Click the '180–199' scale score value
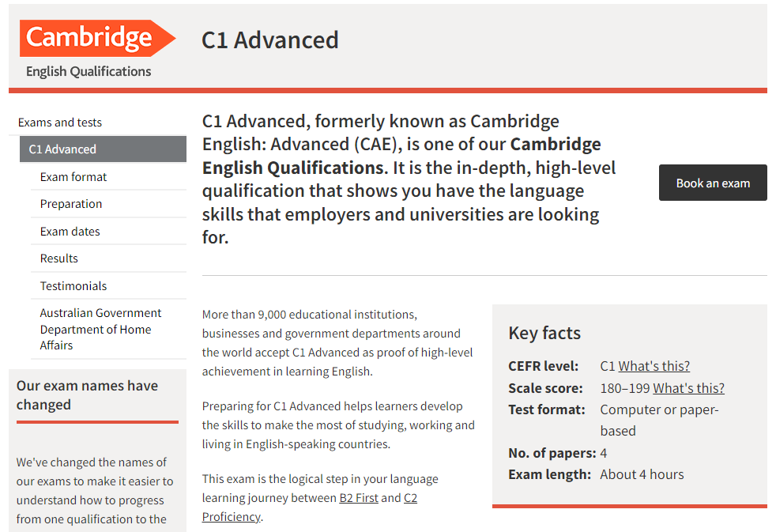Screen dimensions: 776x532 coord(624,388)
